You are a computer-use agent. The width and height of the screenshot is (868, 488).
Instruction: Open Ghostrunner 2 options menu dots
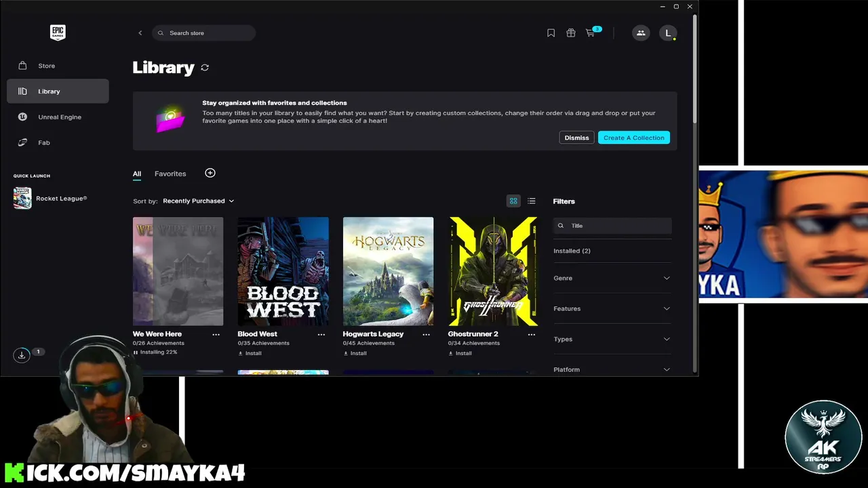(532, 334)
